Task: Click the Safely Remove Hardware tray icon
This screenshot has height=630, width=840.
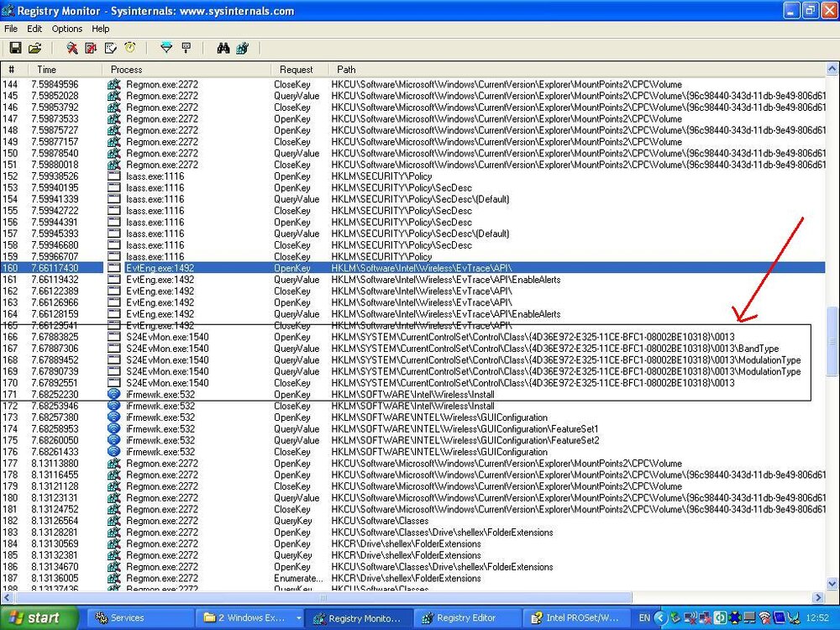Action: [x=675, y=618]
